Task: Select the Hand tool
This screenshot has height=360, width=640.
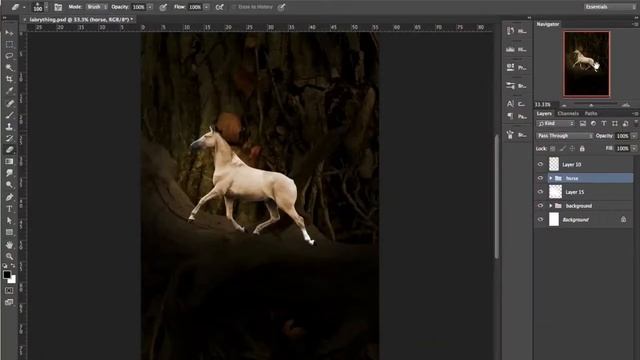Action: (9, 245)
